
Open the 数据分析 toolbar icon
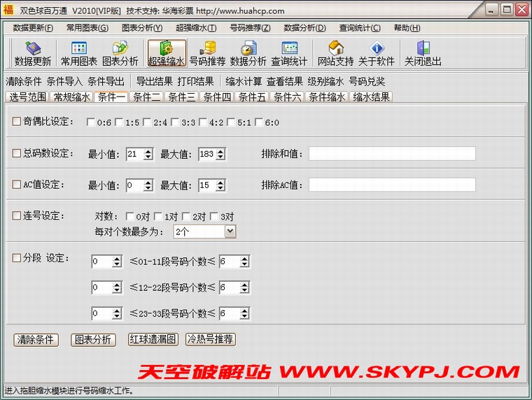click(248, 53)
